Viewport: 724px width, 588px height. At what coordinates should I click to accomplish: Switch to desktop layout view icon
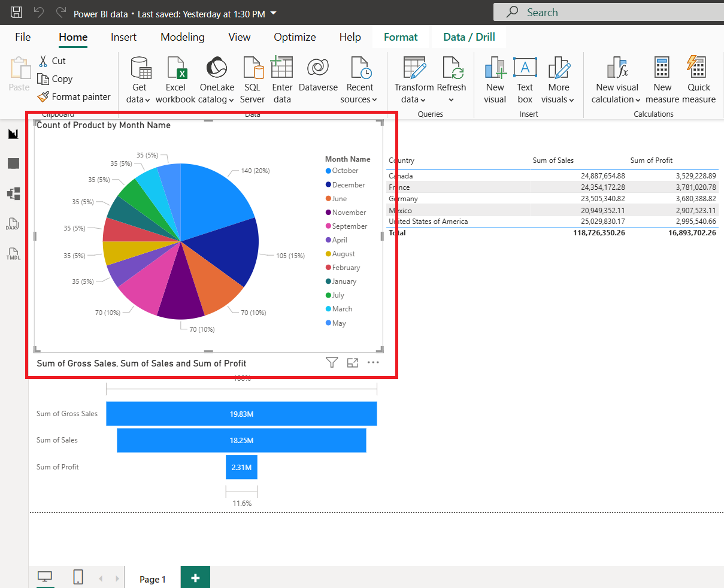[x=45, y=577]
